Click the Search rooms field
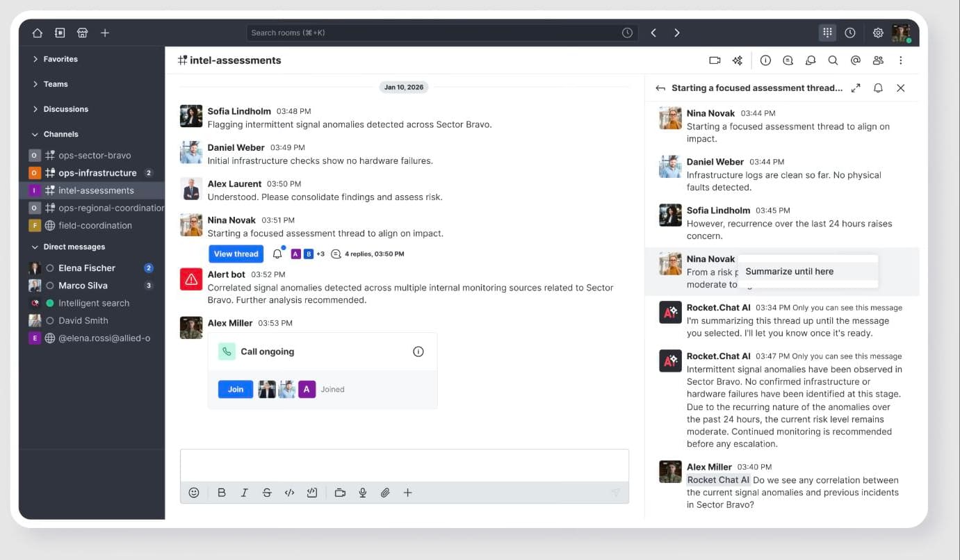The height and width of the screenshot is (560, 960). (x=441, y=33)
